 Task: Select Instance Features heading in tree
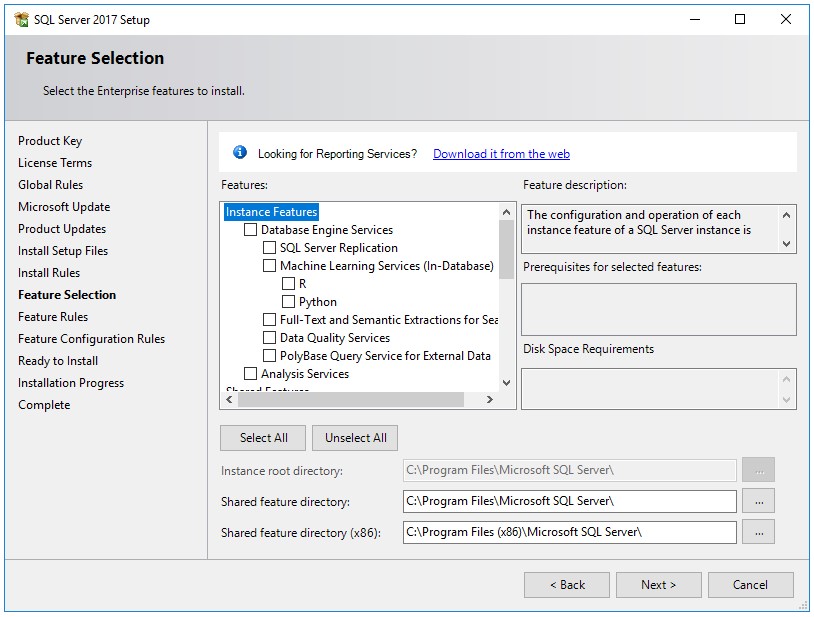point(270,211)
